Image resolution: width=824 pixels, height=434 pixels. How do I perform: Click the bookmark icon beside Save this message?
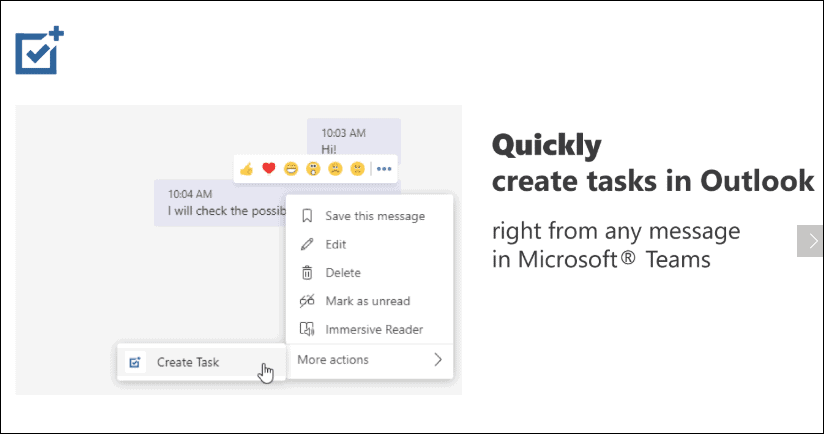point(307,216)
